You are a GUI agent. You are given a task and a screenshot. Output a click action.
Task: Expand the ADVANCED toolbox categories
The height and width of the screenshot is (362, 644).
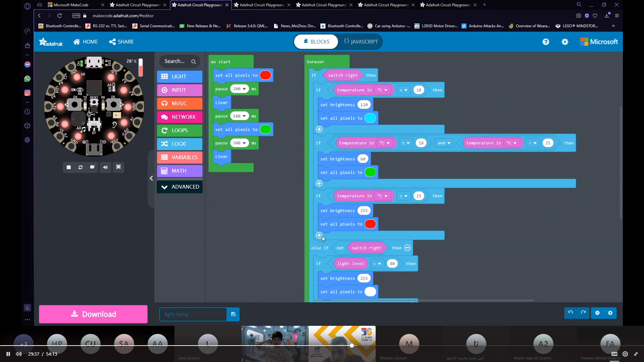[180, 187]
